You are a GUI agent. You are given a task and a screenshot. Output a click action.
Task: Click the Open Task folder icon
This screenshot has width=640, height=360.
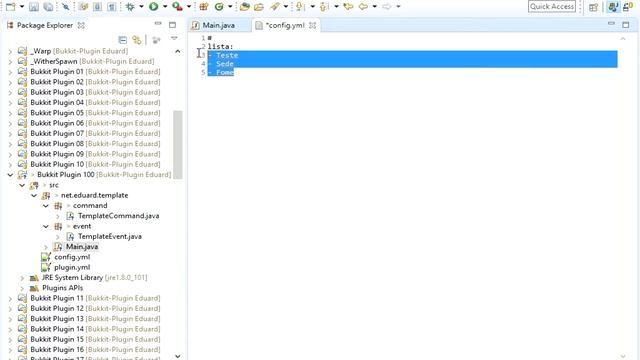[259, 7]
